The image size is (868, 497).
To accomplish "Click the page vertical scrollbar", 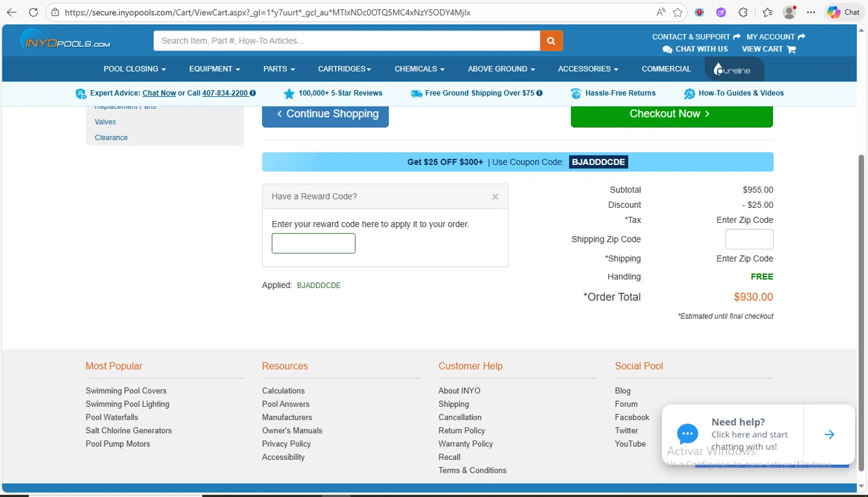I will 861,312.
